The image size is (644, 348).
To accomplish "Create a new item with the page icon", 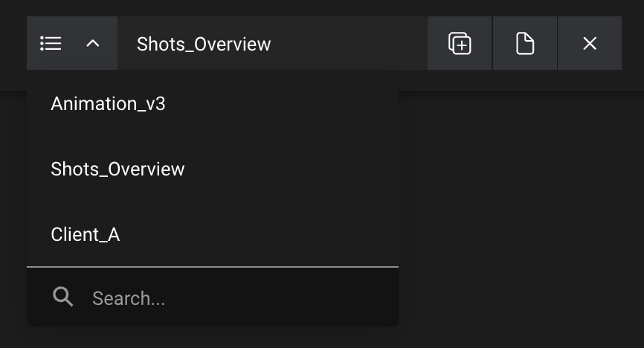I will click(x=525, y=44).
